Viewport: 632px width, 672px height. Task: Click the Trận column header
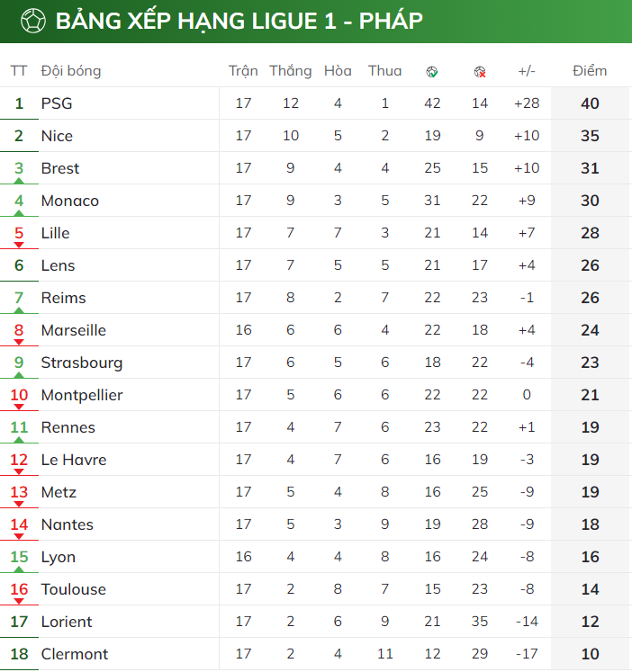coord(243,71)
